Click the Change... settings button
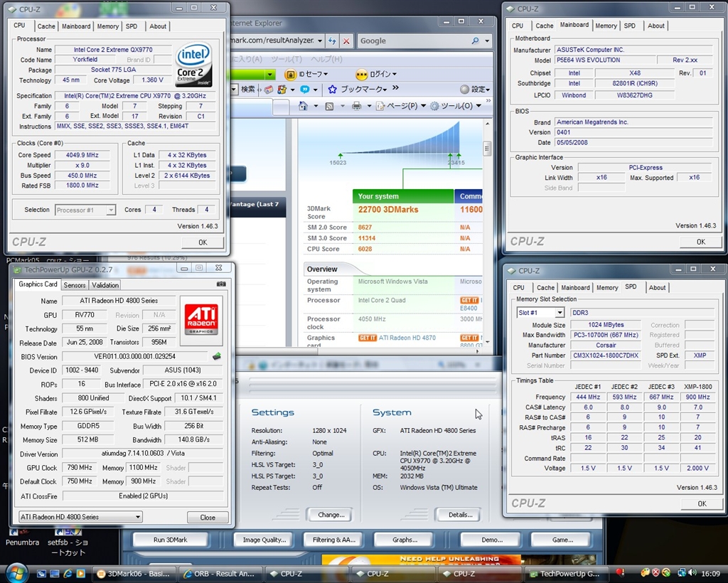 click(331, 515)
